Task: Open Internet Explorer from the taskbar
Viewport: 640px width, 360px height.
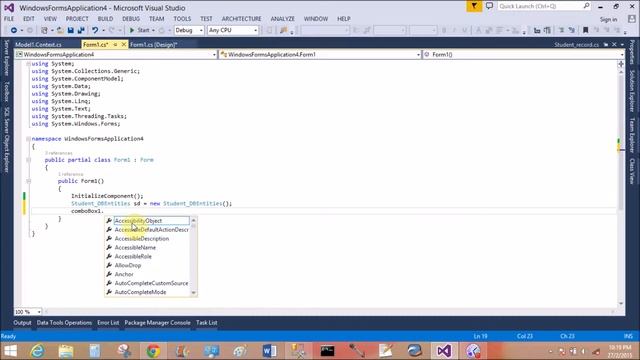Action: pyautogui.click(x=37, y=351)
